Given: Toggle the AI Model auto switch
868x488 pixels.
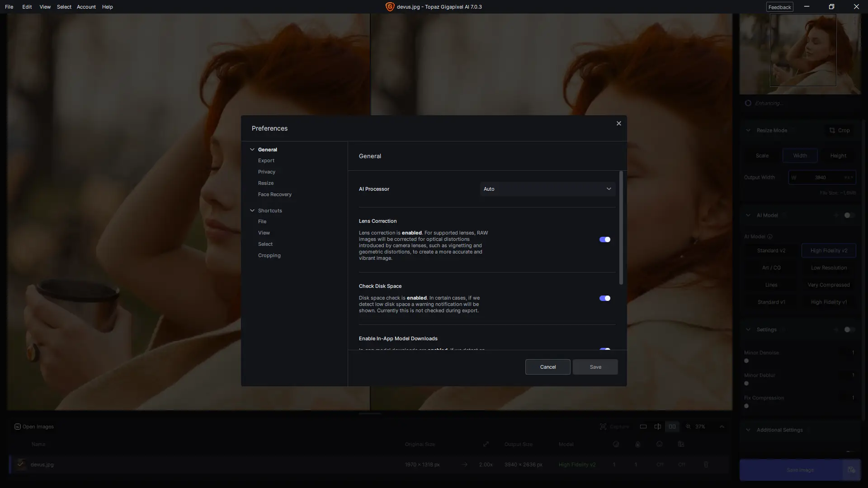Looking at the screenshot, I should pyautogui.click(x=849, y=215).
